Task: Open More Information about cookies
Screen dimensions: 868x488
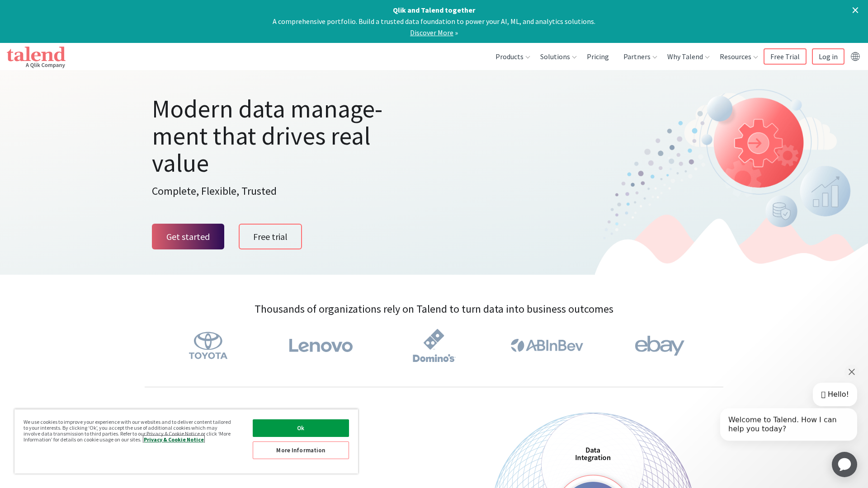Action: [x=301, y=450]
